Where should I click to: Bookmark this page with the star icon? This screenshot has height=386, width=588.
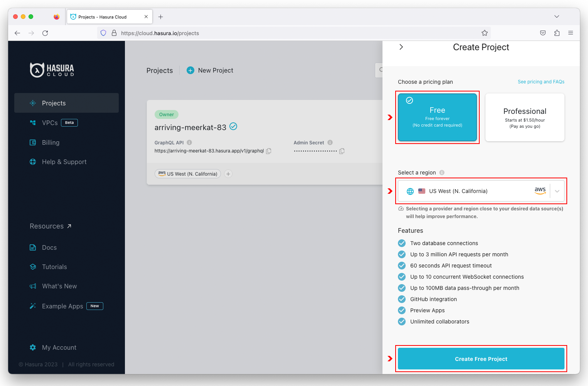coord(485,33)
